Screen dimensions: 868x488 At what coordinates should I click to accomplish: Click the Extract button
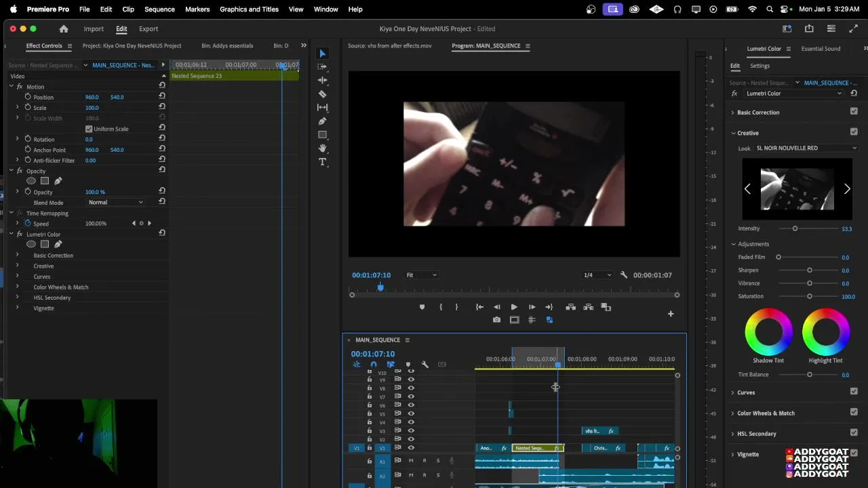coord(588,307)
